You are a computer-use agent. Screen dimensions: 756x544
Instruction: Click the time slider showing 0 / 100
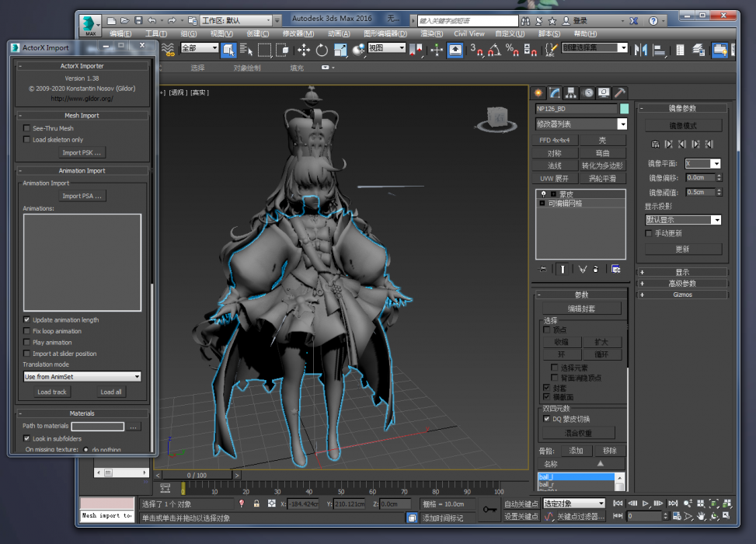[197, 475]
